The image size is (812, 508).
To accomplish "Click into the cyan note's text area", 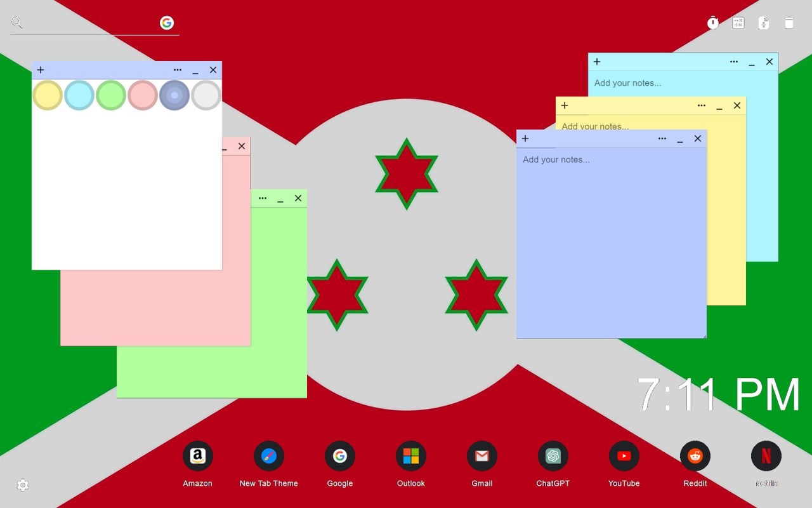I will 683,83.
